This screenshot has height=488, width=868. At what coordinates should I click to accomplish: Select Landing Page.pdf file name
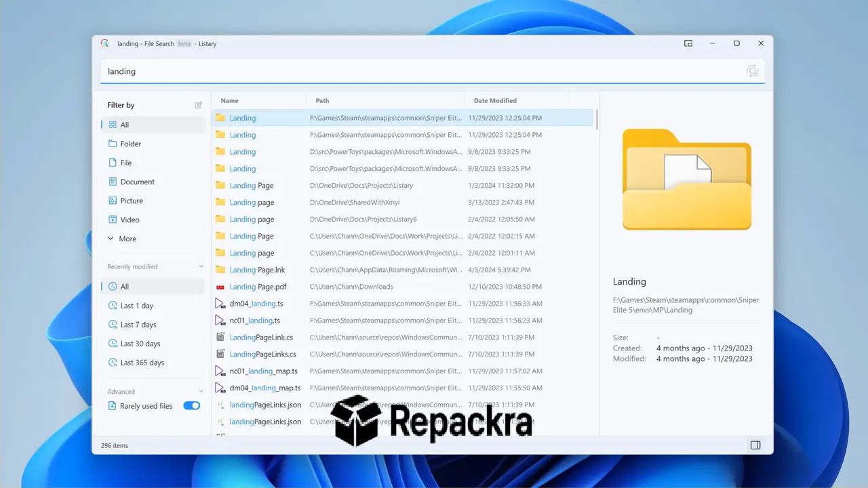258,287
